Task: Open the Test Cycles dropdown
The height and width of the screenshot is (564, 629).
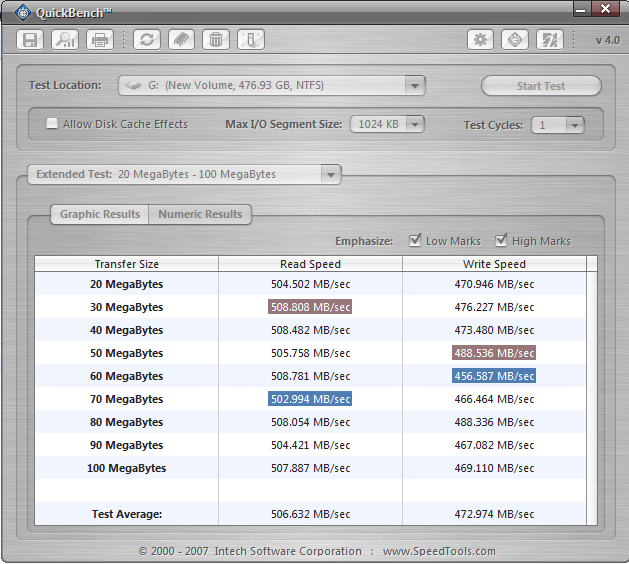Action: tap(573, 125)
